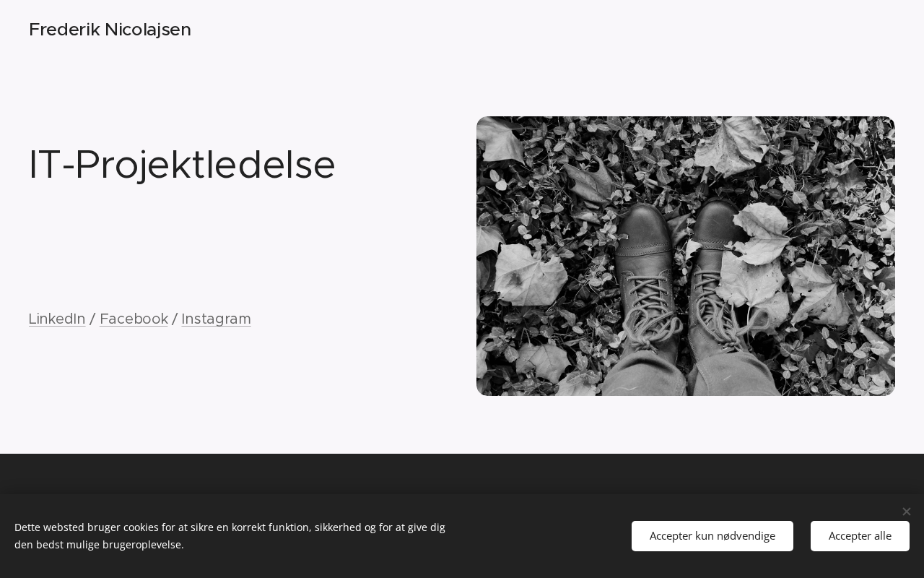The height and width of the screenshot is (578, 924).
Task: Open the LinkedIn profile link
Action: tap(57, 319)
